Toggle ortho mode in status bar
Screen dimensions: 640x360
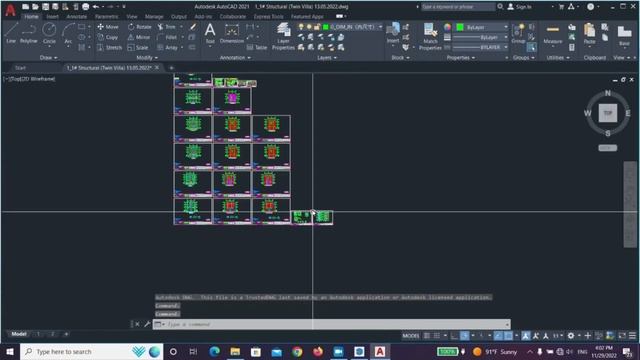pos(454,336)
